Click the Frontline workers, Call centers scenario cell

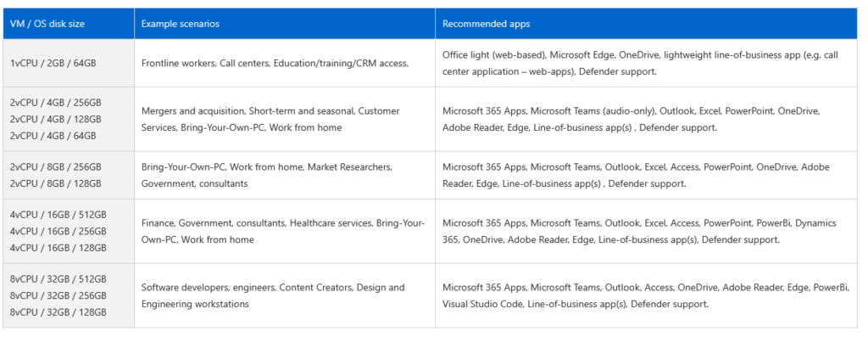click(285, 63)
